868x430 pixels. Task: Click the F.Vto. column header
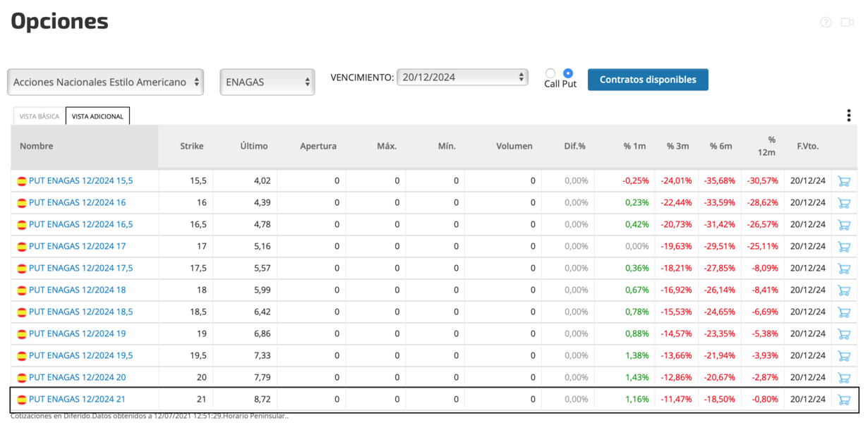click(x=807, y=146)
